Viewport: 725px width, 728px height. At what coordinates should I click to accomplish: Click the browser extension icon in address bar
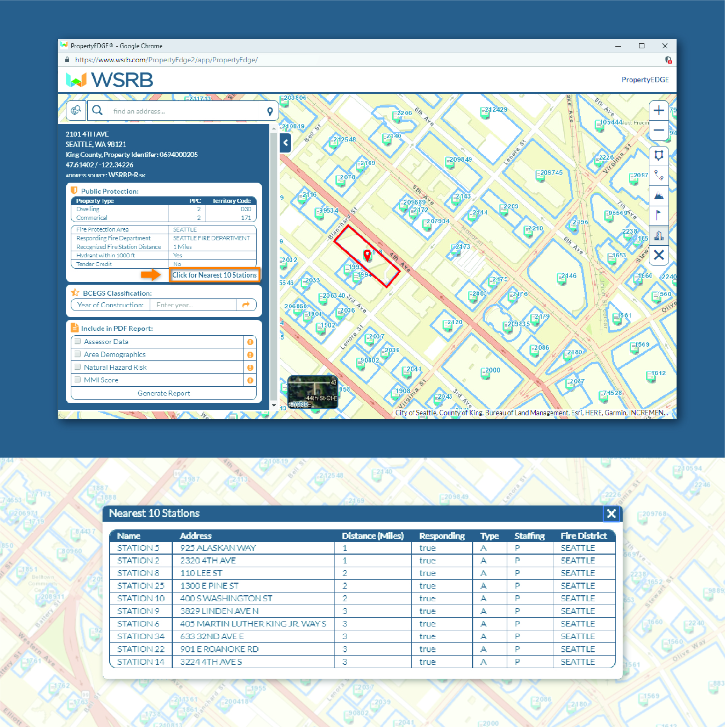tap(668, 60)
